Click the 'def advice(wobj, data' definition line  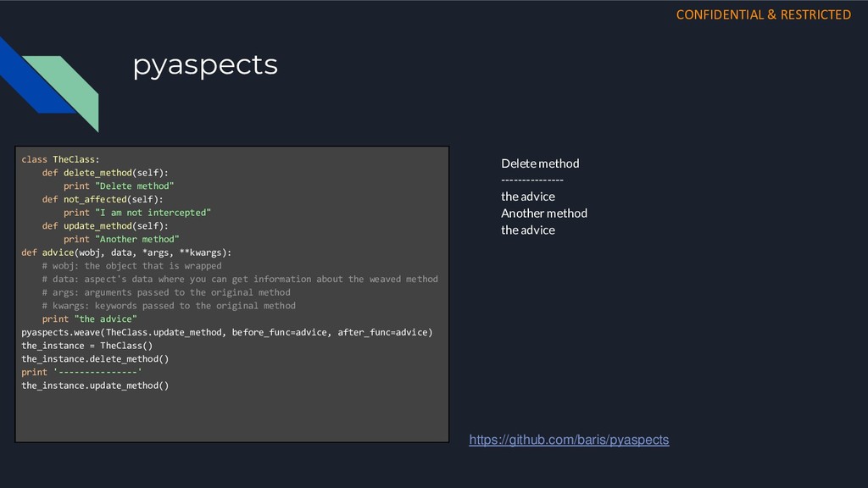(126, 252)
